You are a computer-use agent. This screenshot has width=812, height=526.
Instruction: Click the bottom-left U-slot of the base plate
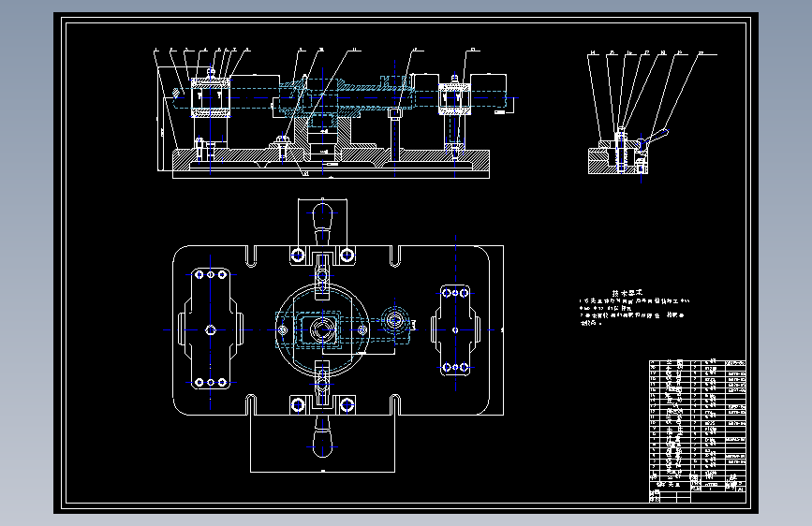(x=251, y=405)
